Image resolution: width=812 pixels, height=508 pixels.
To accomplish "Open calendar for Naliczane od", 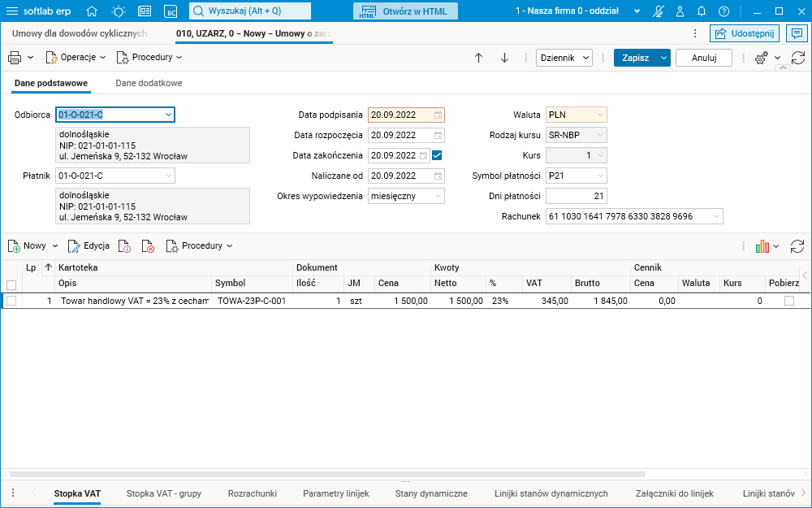I will 438,176.
